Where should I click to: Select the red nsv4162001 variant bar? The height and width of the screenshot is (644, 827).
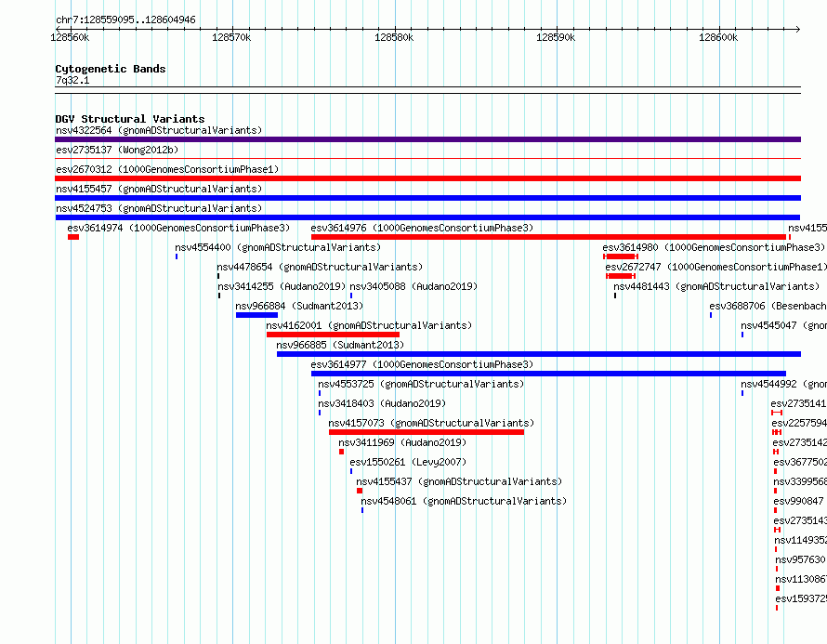[x=333, y=335]
